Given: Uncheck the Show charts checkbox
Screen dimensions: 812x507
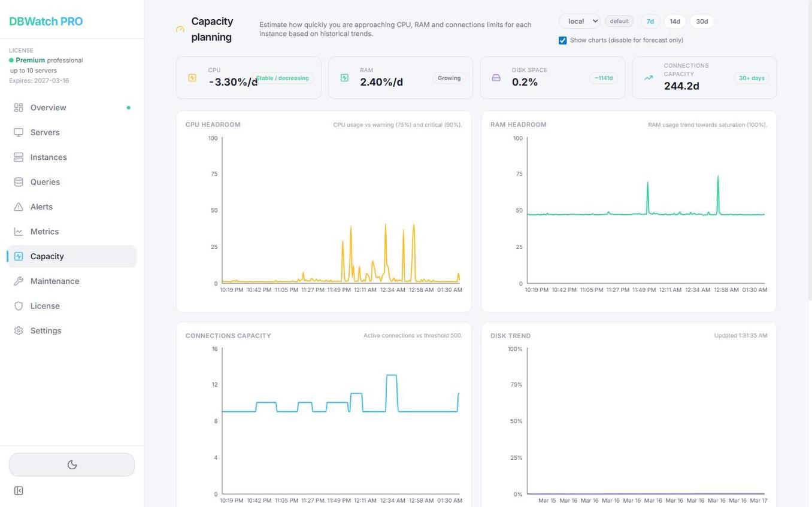Looking at the screenshot, I should coord(562,40).
